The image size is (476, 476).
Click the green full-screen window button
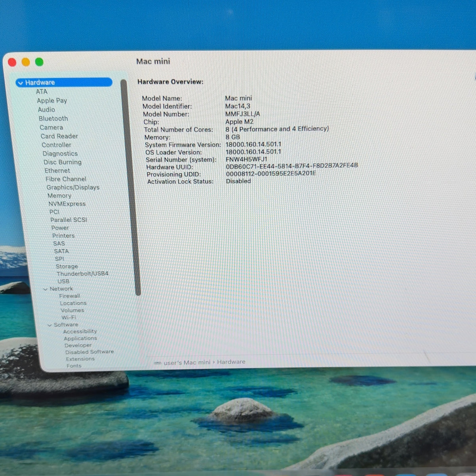coord(39,62)
